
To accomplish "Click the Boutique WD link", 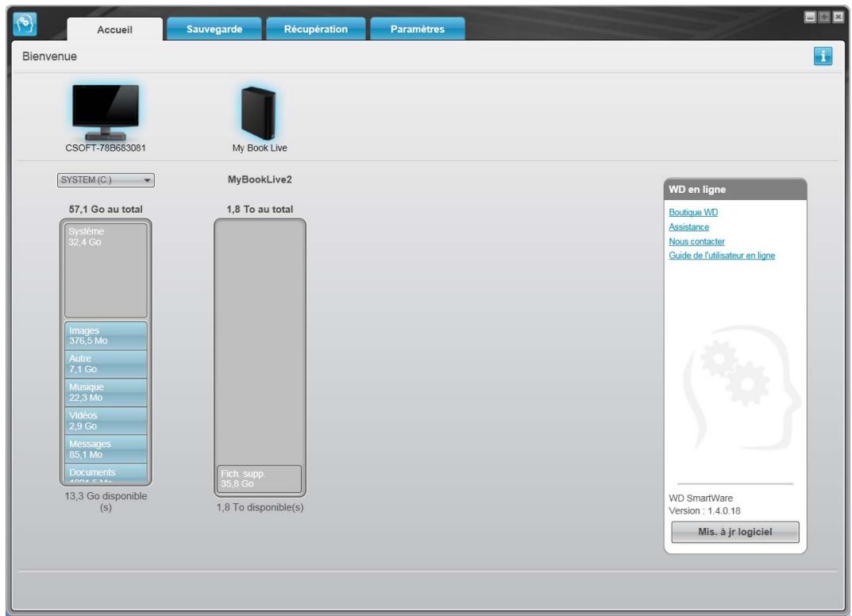I will point(692,213).
